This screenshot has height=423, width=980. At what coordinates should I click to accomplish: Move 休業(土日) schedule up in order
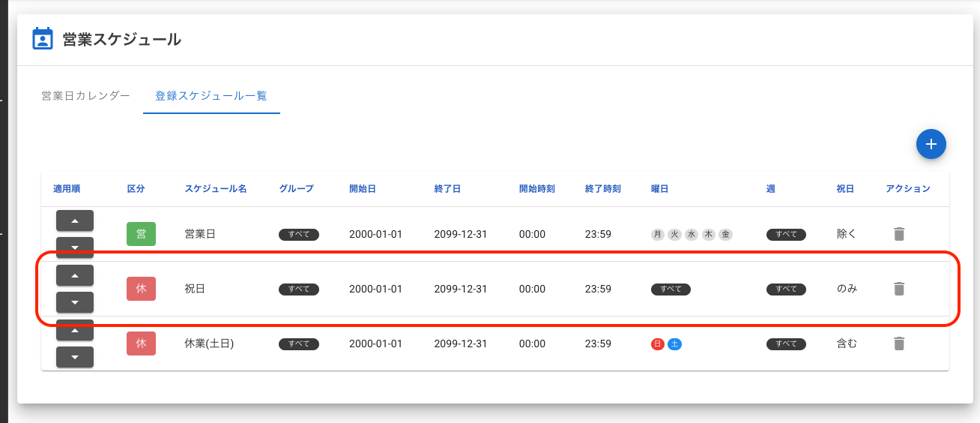(74, 331)
